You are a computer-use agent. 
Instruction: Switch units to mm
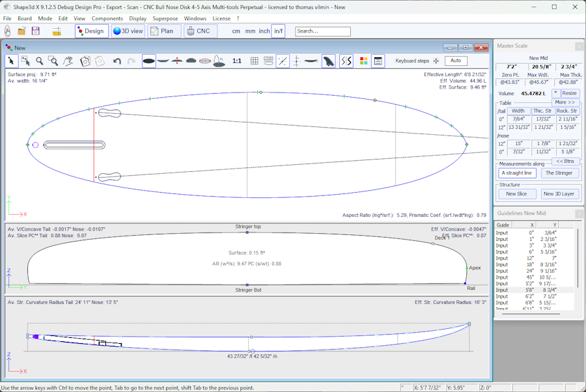click(x=250, y=31)
